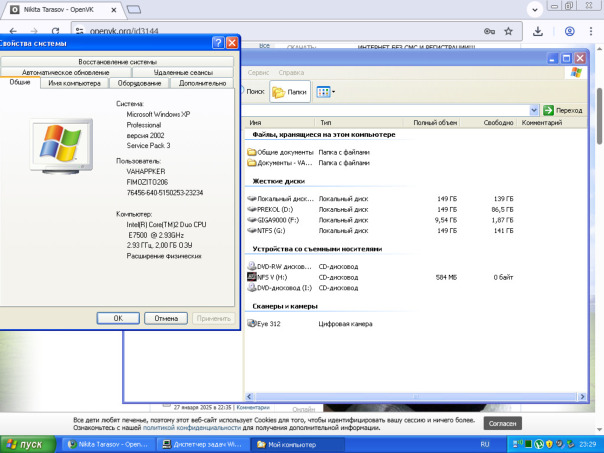Expand the address bar dropdown in My Computer
The width and height of the screenshot is (604, 453).
[534, 110]
